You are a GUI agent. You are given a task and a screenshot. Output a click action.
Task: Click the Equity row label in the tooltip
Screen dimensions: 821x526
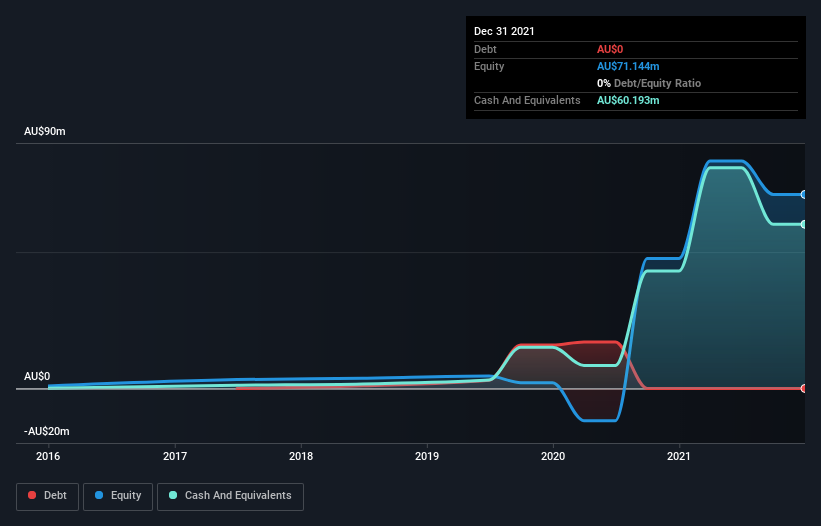[x=489, y=66]
